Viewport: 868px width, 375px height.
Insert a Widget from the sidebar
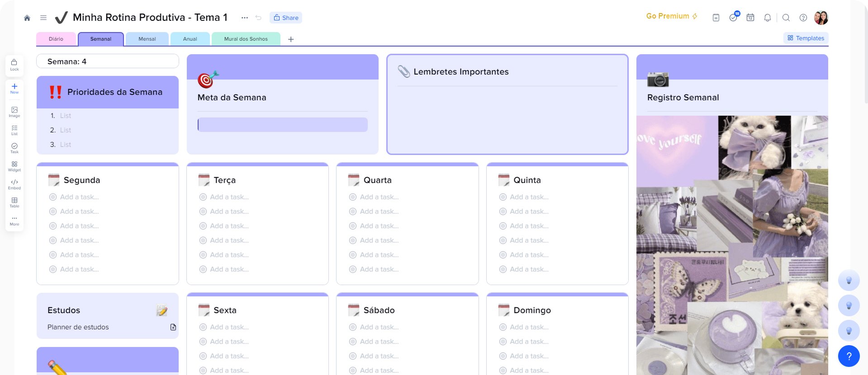point(14,166)
